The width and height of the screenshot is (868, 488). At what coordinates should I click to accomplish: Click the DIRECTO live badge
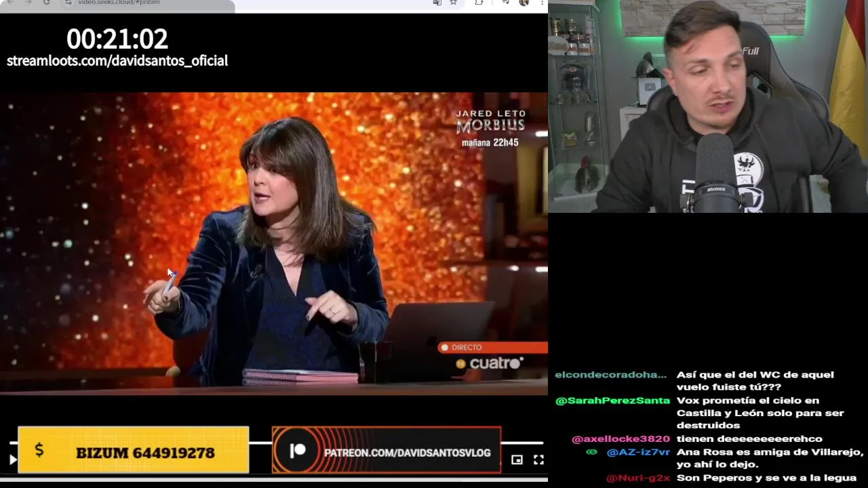[x=492, y=347]
